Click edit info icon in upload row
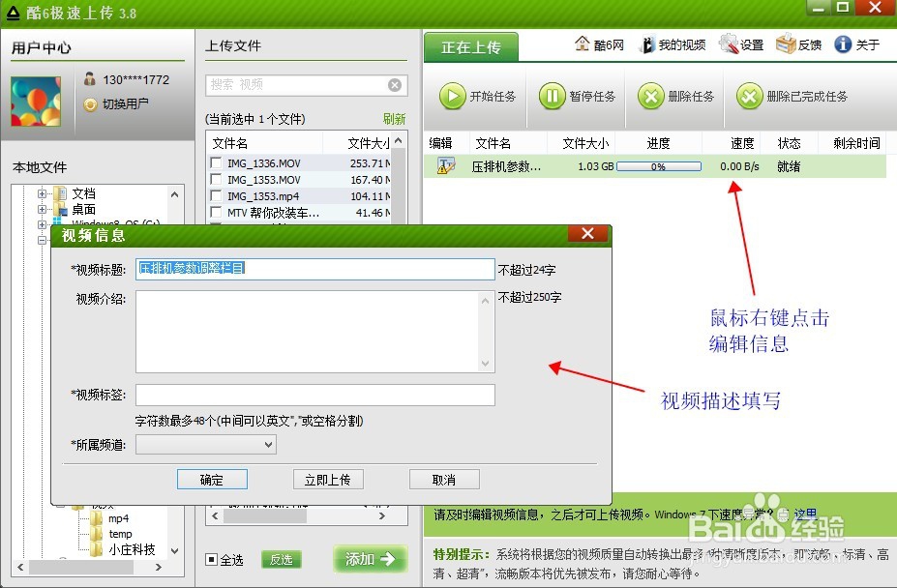This screenshot has width=897, height=588. pos(446,166)
